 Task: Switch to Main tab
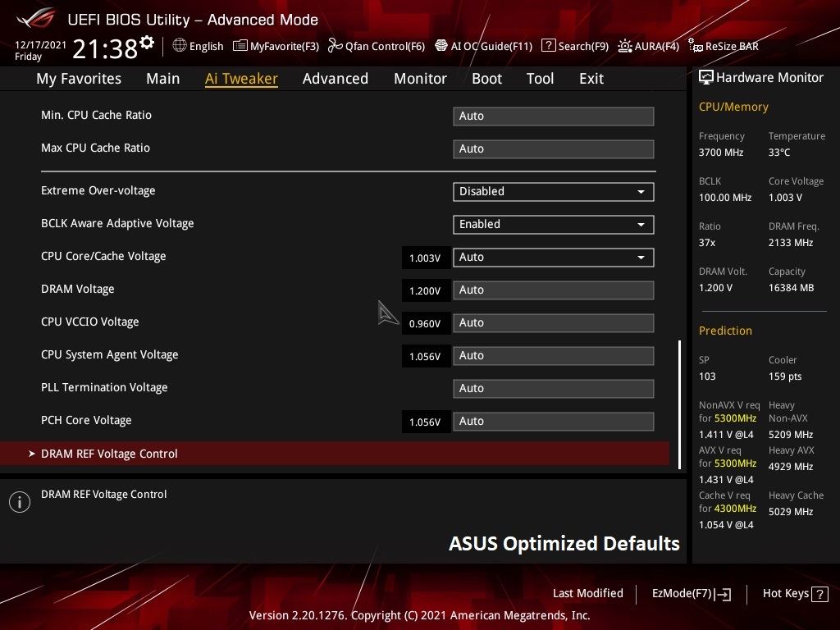coord(163,79)
